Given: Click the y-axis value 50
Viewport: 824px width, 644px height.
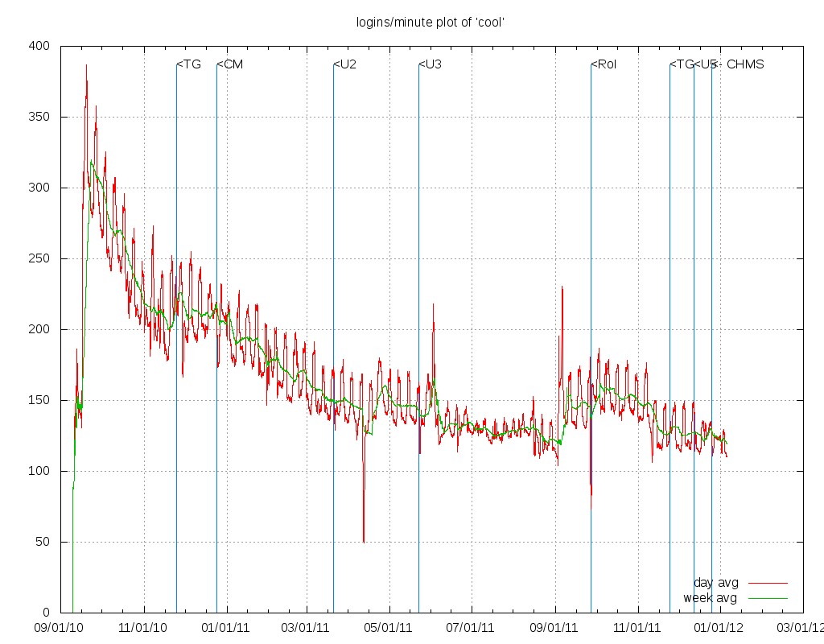Looking at the screenshot, I should [x=43, y=542].
